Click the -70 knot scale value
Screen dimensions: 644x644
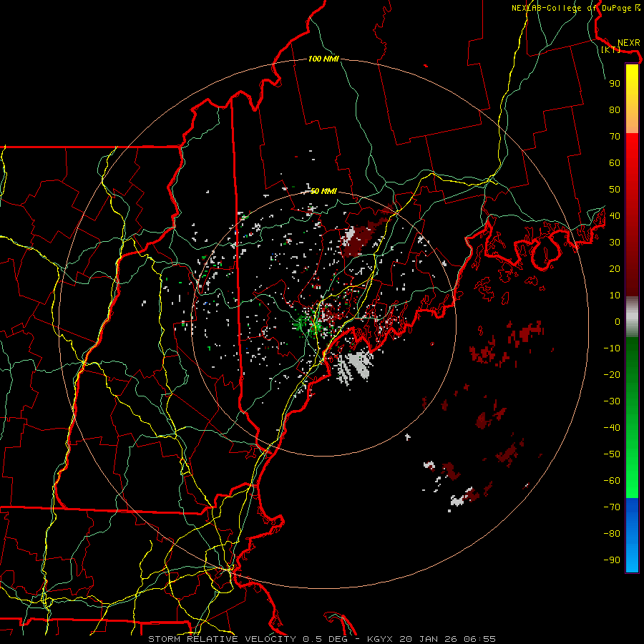[612, 507]
